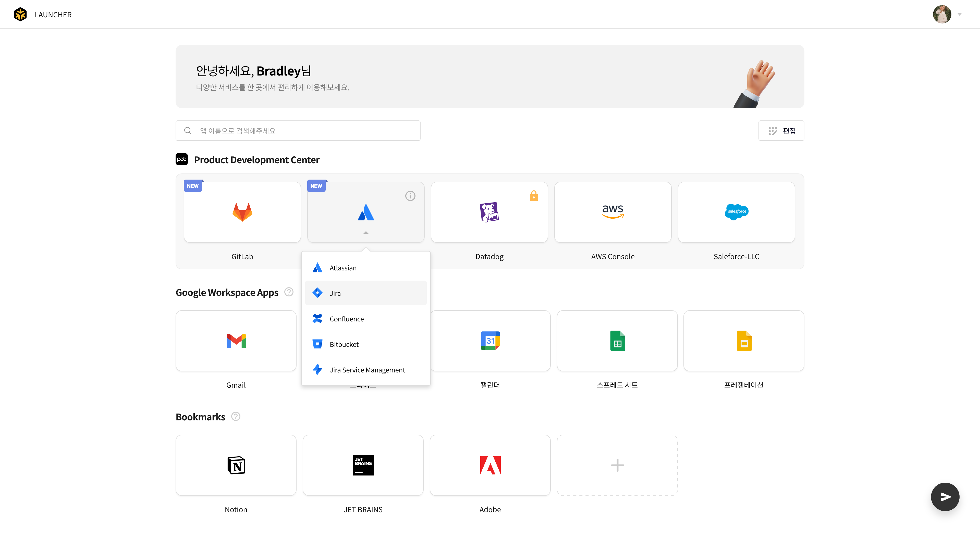The width and height of the screenshot is (980, 551).
Task: Click the Notion label text
Action: coord(236,510)
